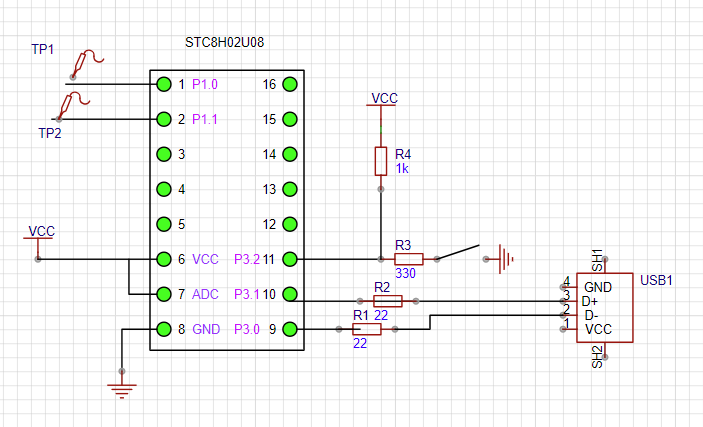Click pin 1 P1.0 green pad
This screenshot has height=427, width=703.
163,84
